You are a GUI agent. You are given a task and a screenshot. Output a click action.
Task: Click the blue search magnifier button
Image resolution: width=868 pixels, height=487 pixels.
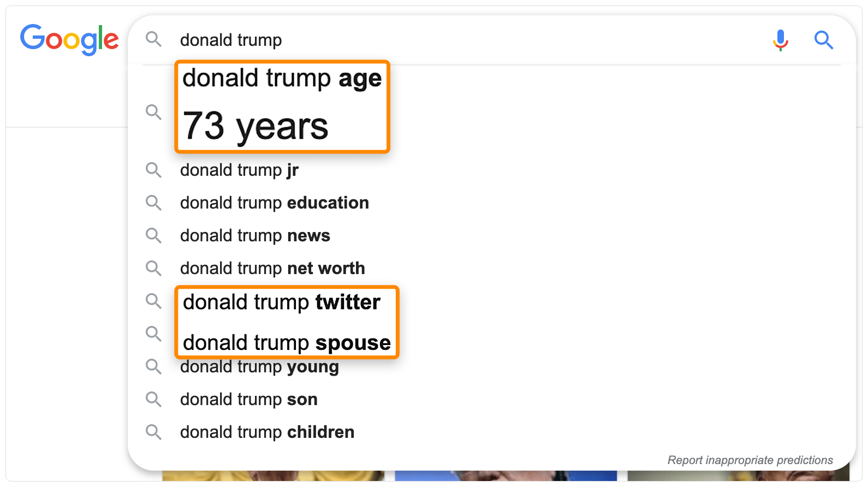click(x=824, y=40)
